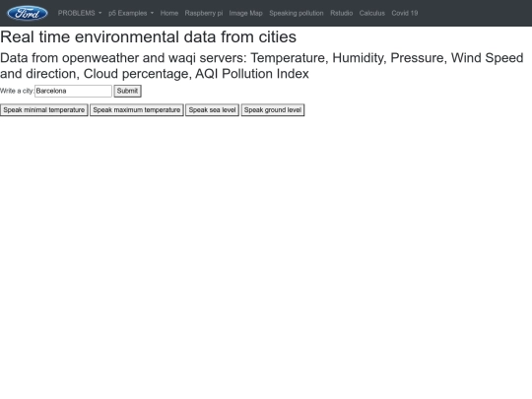Go to the Home link
Image resolution: width=532 pixels, height=399 pixels.
169,13
